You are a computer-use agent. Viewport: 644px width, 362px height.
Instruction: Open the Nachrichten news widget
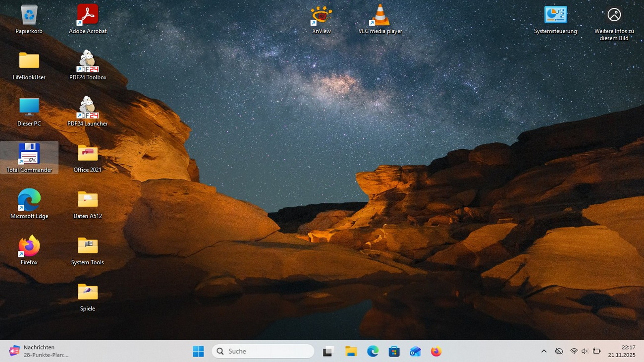click(39, 351)
